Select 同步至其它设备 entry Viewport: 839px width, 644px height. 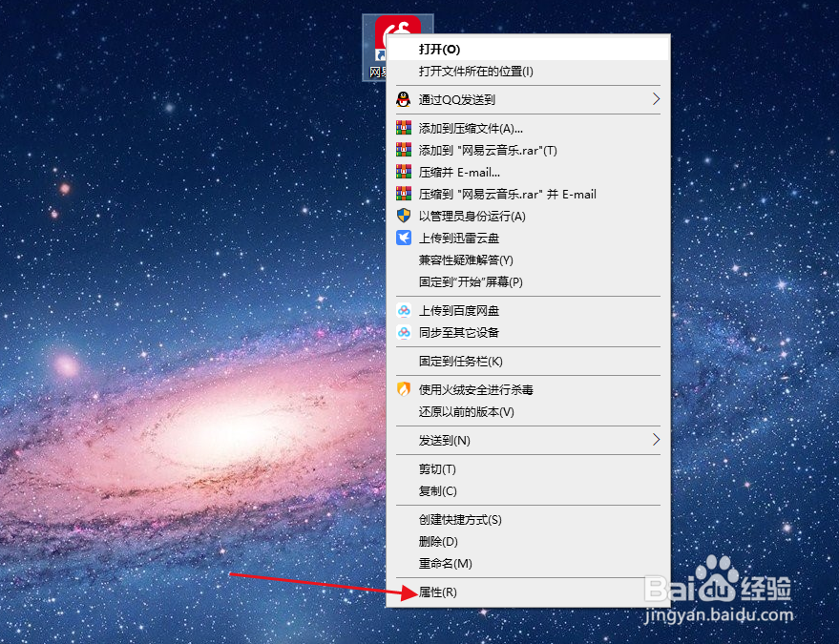click(x=528, y=332)
